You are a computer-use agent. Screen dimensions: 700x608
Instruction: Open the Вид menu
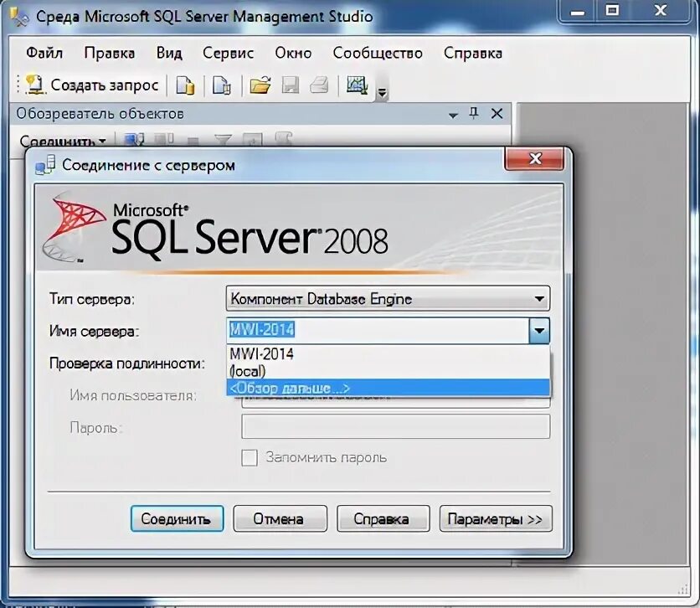click(x=169, y=53)
